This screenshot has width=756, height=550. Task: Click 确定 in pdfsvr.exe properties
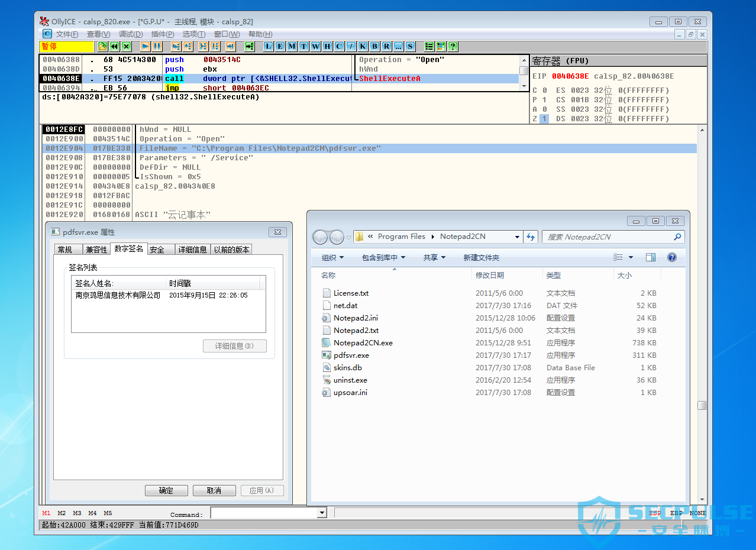point(166,491)
